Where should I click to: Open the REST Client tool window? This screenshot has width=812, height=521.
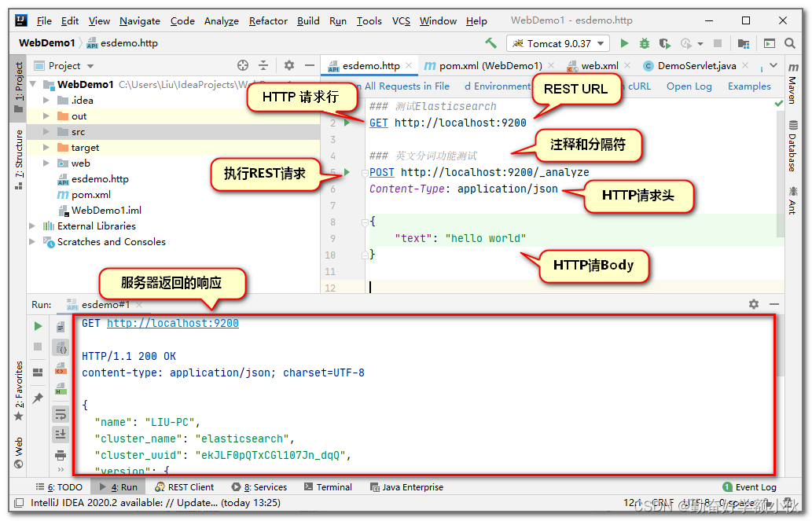pyautogui.click(x=185, y=487)
